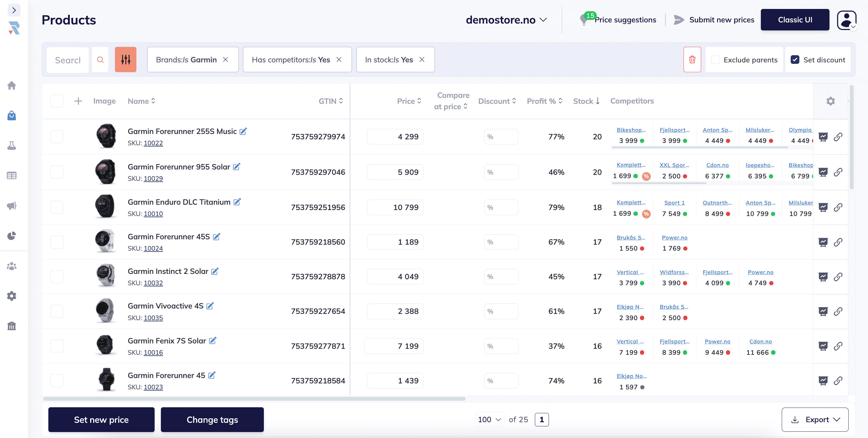Click the search magnifier icon
868x438 pixels.
[x=100, y=60]
